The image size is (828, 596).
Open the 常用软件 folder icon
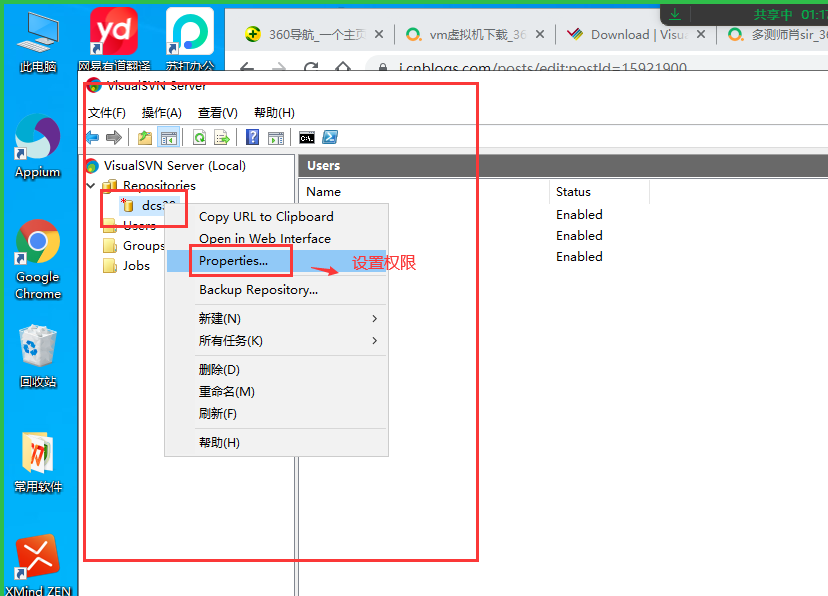tap(37, 462)
